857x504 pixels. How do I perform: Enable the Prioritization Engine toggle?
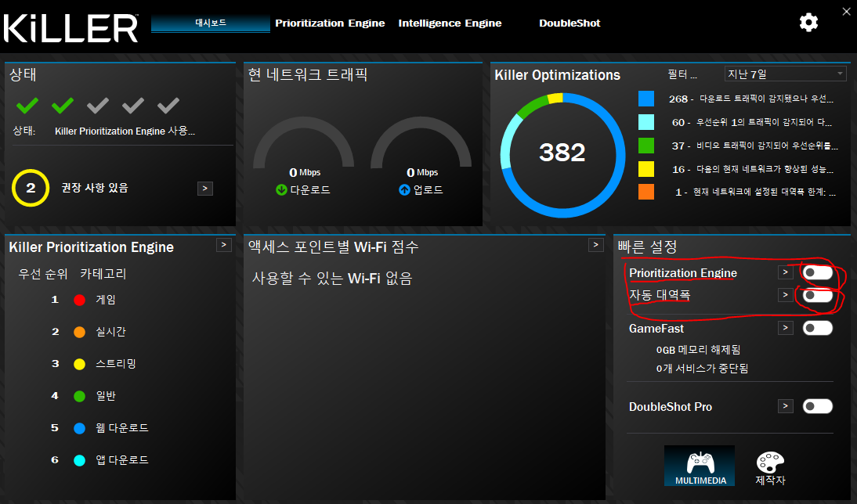point(818,272)
